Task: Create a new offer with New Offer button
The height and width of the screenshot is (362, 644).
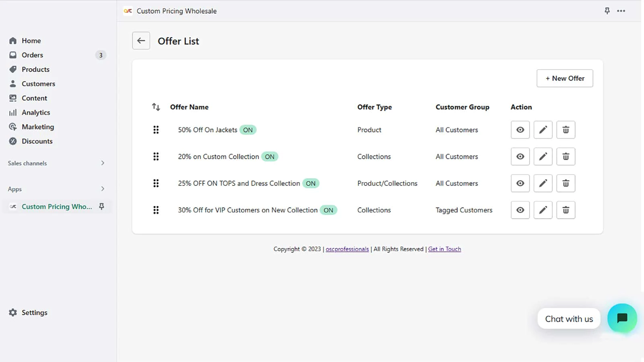Action: (x=564, y=78)
